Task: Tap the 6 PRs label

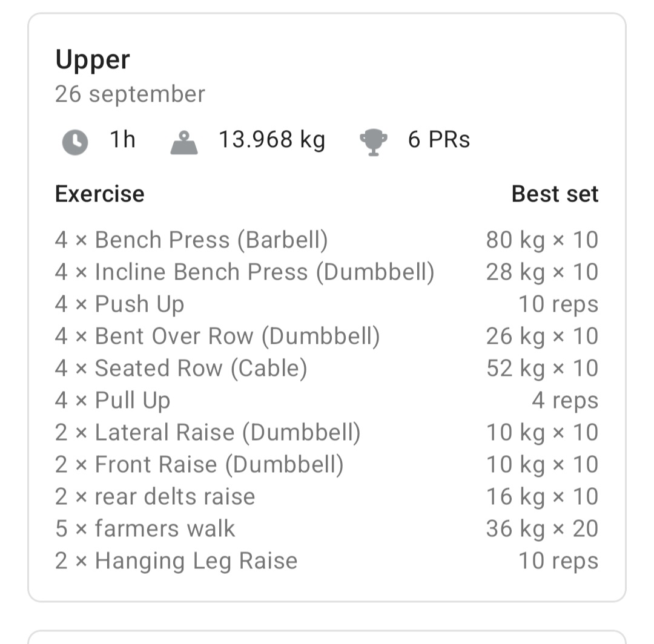Action: pyautogui.click(x=439, y=140)
